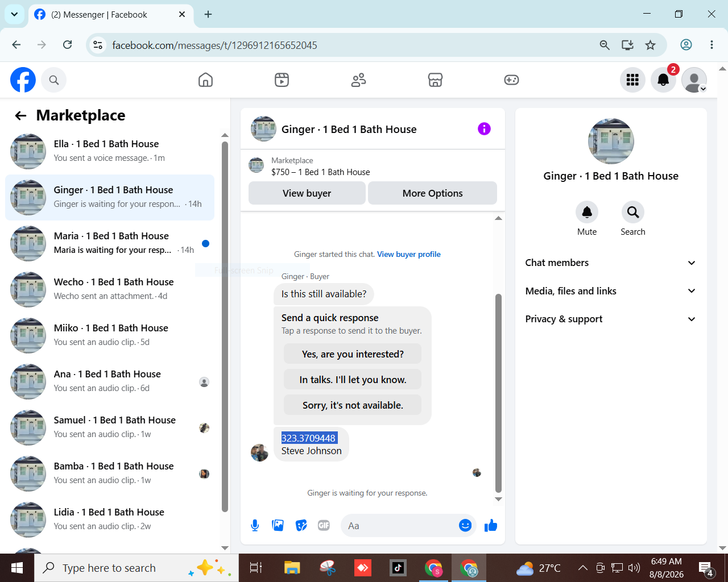
Task: Mute the Ginger conversation
Action: 587,212
